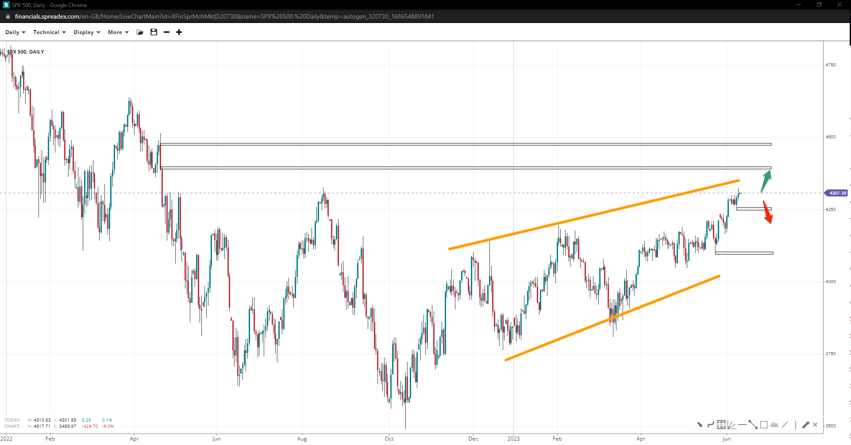The width and height of the screenshot is (851, 445).
Task: Select the horizontal line tool
Action: [x=742, y=425]
